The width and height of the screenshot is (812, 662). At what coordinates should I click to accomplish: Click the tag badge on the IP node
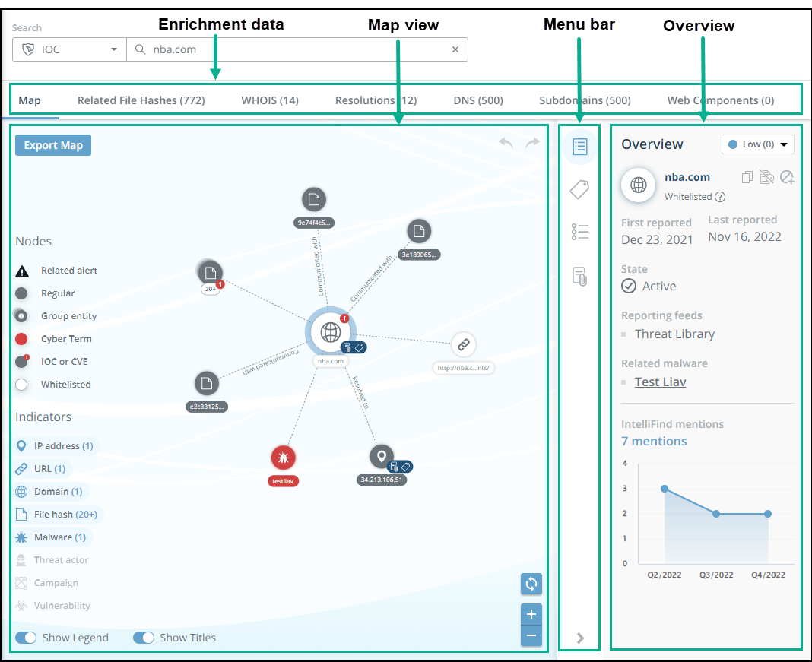point(406,467)
